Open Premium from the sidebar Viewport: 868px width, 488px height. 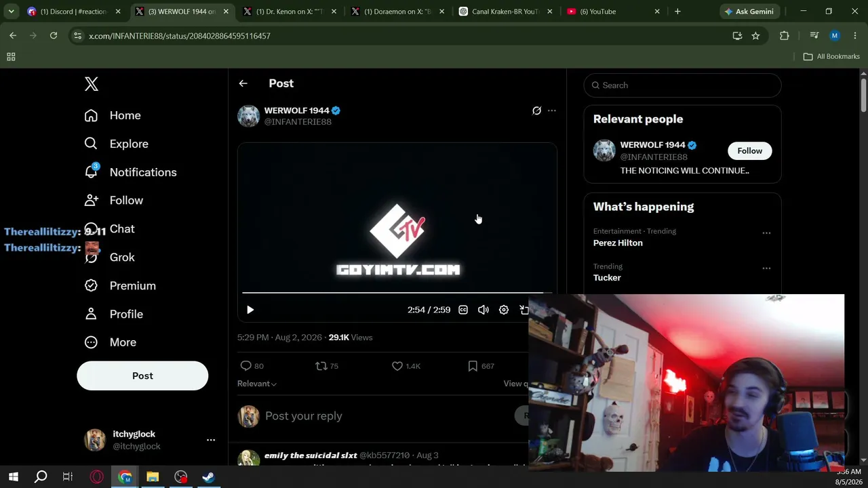(119, 286)
